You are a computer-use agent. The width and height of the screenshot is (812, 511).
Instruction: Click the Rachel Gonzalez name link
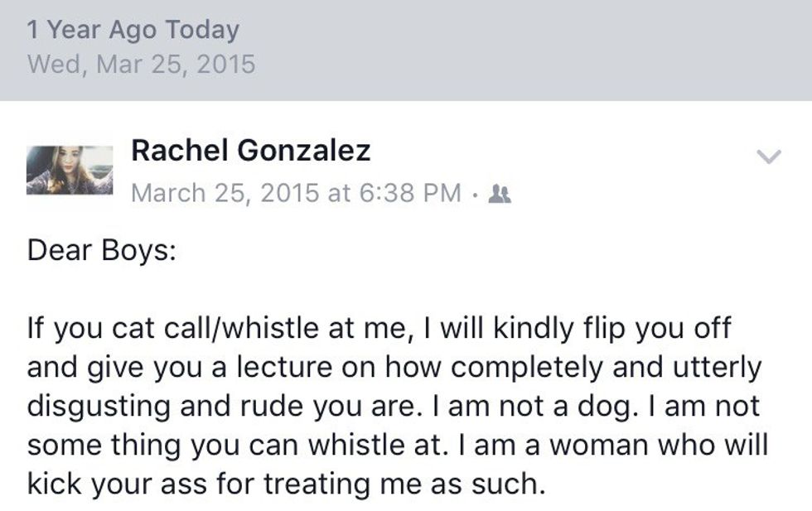(x=251, y=150)
